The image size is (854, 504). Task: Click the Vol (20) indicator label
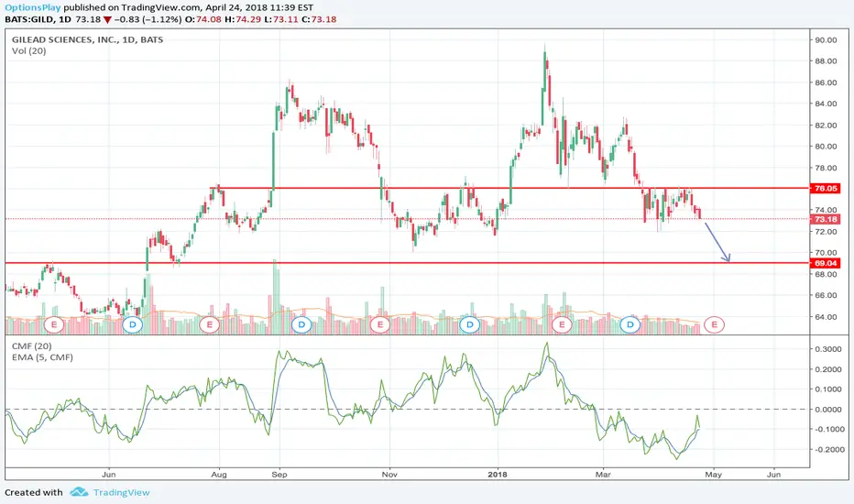[29, 51]
